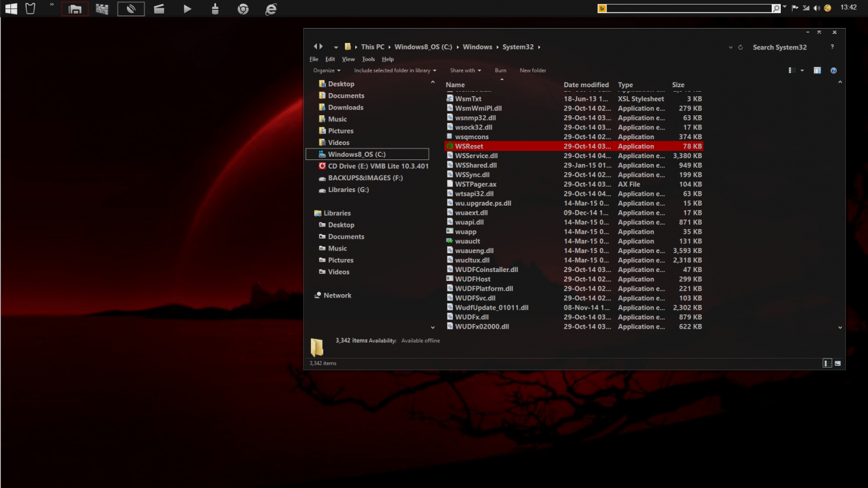Open the Edit menu

(331, 59)
